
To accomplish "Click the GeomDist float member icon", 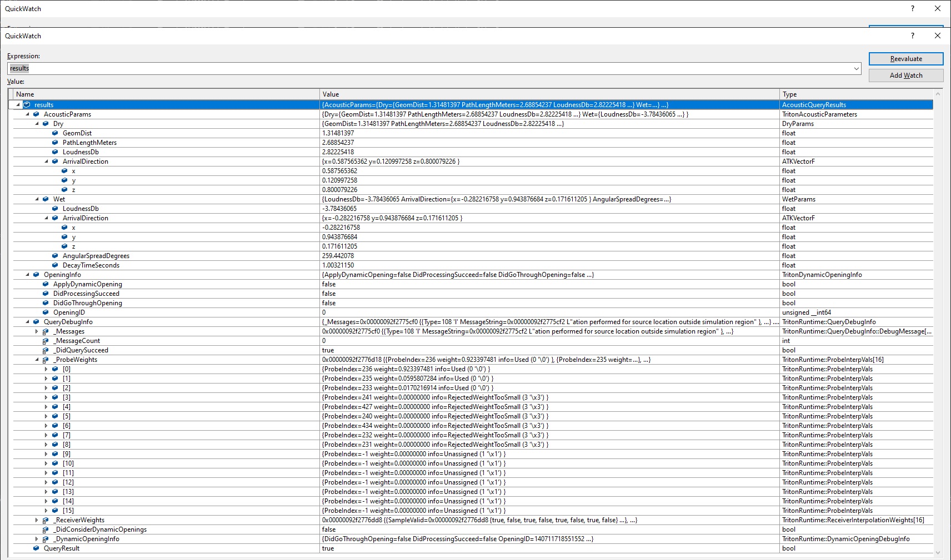I will click(55, 133).
